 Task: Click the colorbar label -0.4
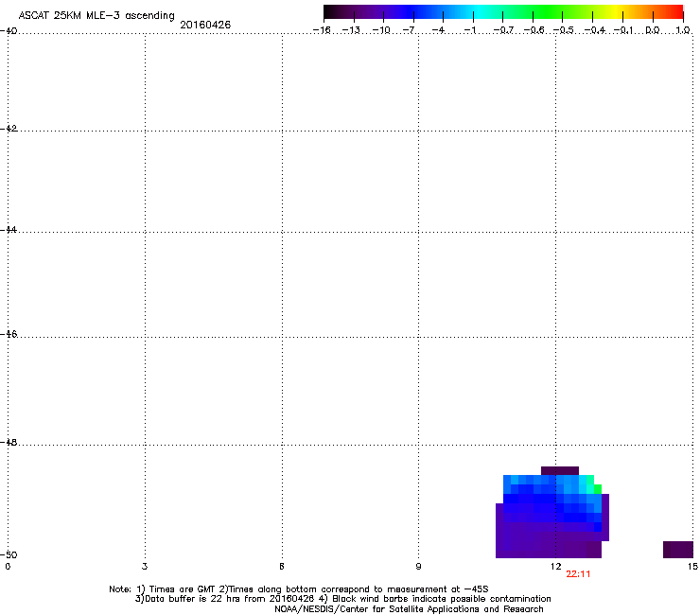(594, 30)
